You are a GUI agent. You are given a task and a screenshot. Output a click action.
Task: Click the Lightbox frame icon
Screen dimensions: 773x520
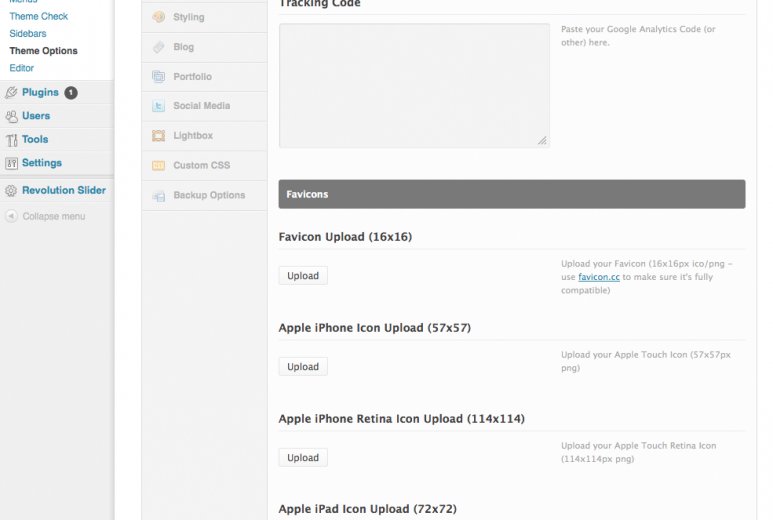[x=158, y=136]
